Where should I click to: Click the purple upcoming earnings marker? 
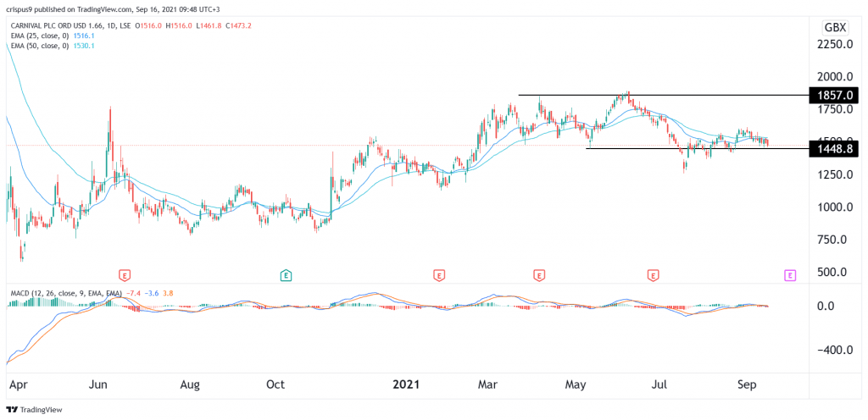point(790,274)
